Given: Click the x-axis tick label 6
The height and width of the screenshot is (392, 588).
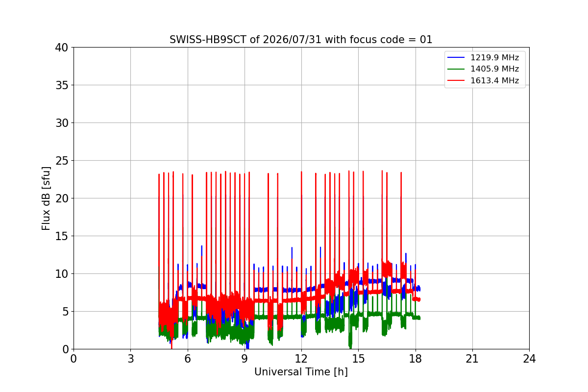Looking at the screenshot, I should [x=187, y=359].
